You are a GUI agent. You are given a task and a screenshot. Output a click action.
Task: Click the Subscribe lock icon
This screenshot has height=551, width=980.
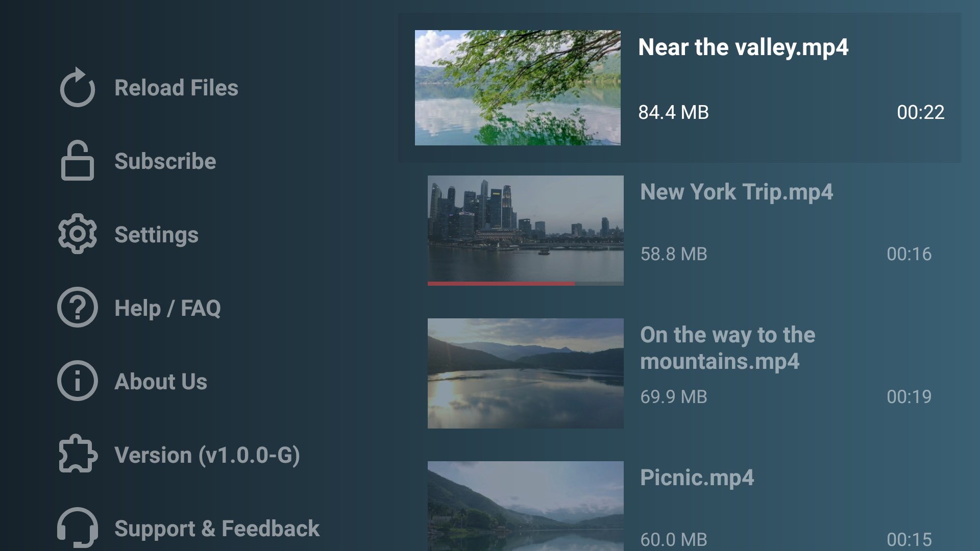point(78,161)
